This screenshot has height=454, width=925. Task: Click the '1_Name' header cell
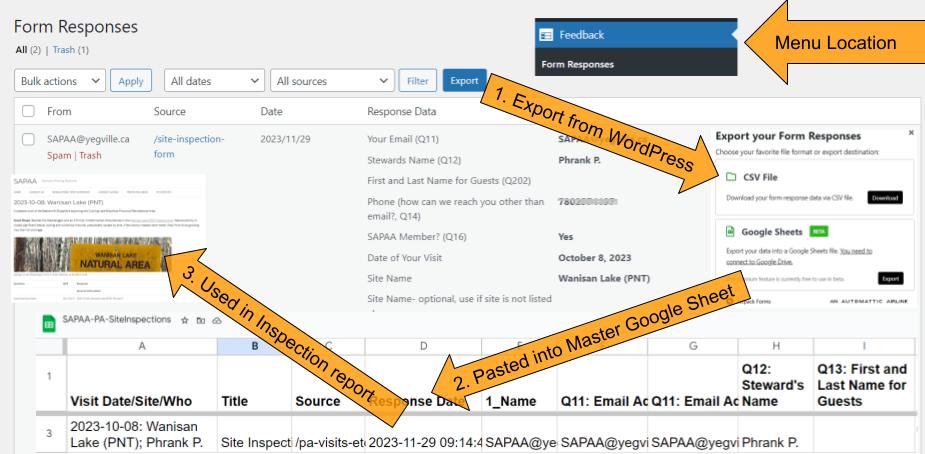click(519, 383)
